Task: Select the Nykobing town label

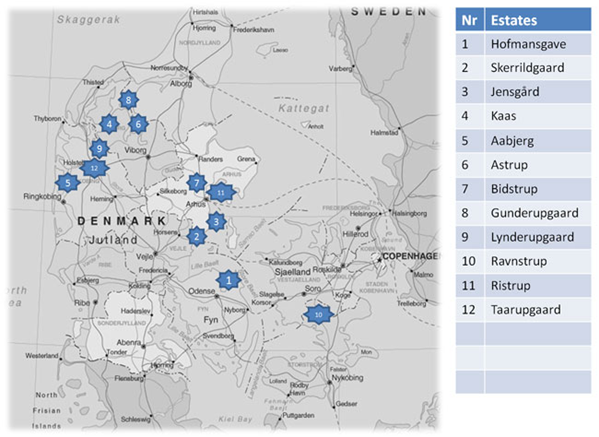Action: pyautogui.click(x=347, y=378)
